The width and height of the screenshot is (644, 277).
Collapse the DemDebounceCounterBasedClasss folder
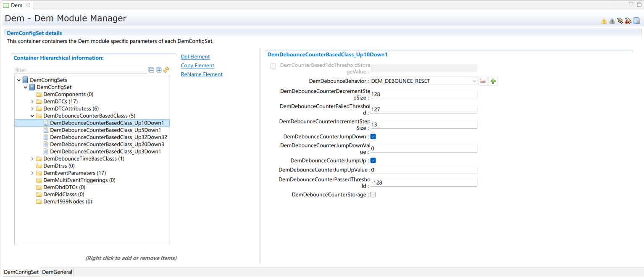pyautogui.click(x=32, y=116)
